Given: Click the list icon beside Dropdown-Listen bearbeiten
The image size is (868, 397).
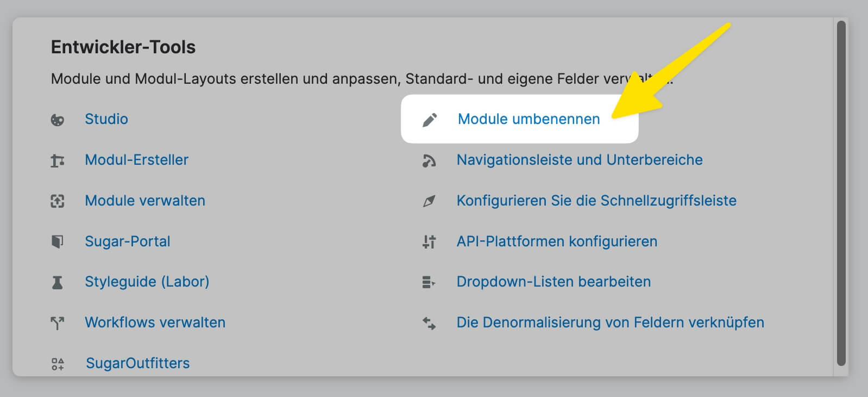Looking at the screenshot, I should click(429, 282).
